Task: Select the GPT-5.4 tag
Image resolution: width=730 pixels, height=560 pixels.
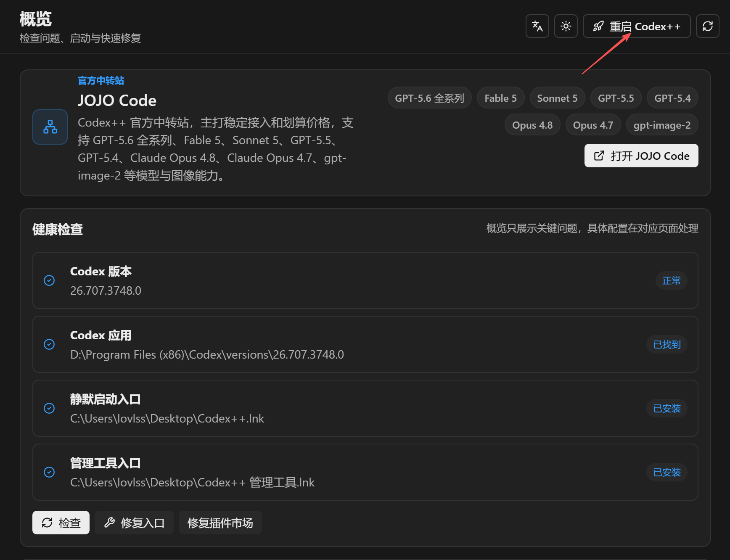Action: click(672, 98)
